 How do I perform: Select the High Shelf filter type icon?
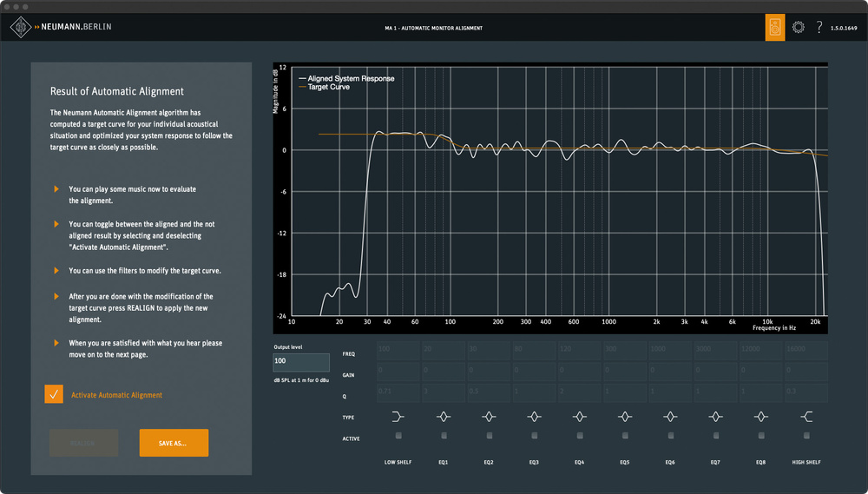point(806,417)
